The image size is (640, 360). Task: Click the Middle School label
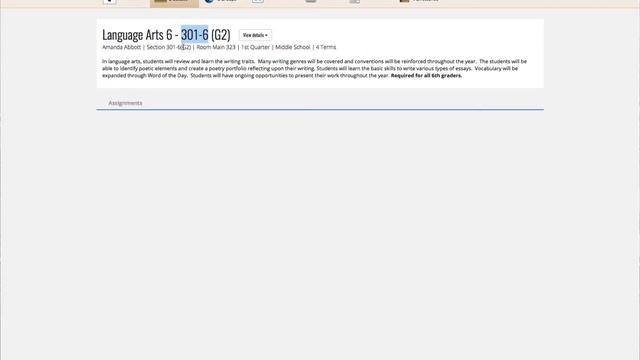(293, 47)
